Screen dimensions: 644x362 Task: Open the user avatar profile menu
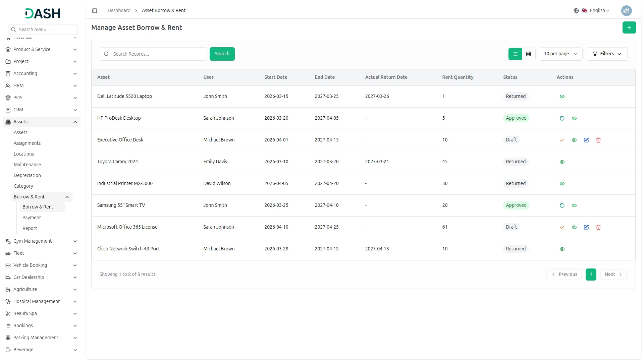click(x=626, y=11)
